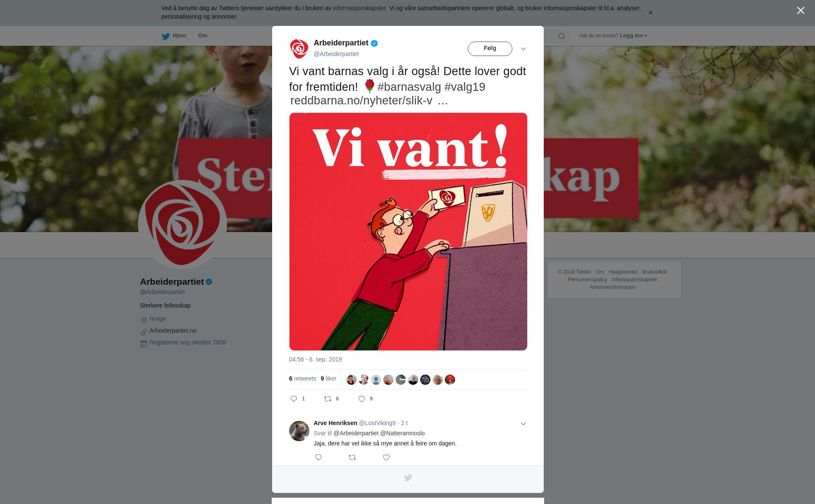
Task: Open the Logg inn dropdown
Action: (633, 36)
